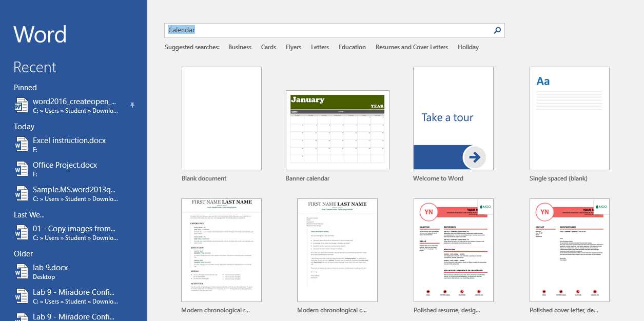The height and width of the screenshot is (321, 644).
Task: Click the Word icon beside word2016_createopen file
Action: pyautogui.click(x=22, y=106)
